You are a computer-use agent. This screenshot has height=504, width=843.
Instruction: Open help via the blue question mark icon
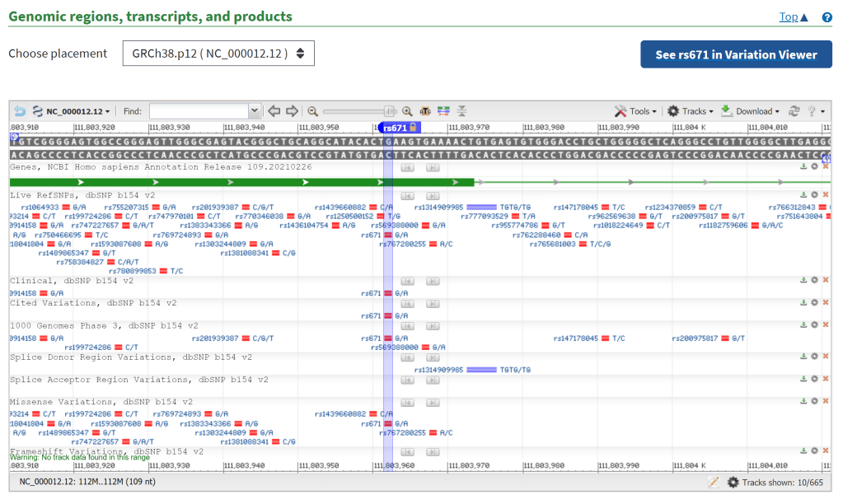point(827,17)
